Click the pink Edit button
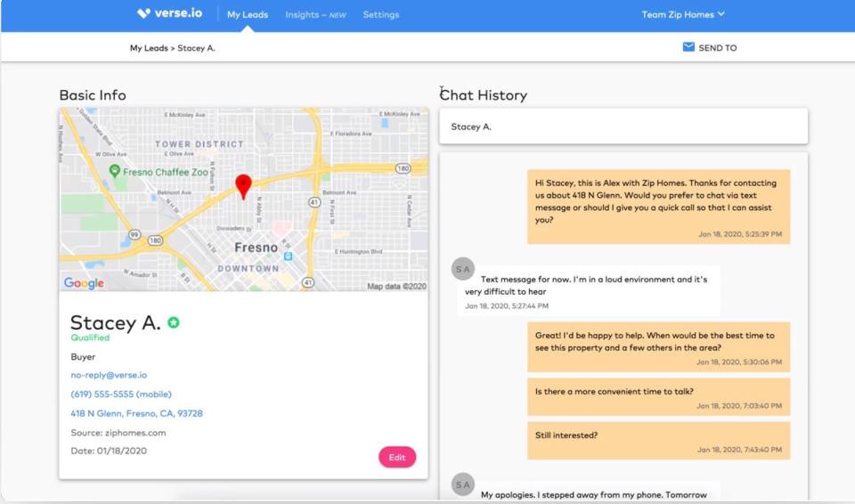Viewport: 855px width, 504px height. point(397,457)
